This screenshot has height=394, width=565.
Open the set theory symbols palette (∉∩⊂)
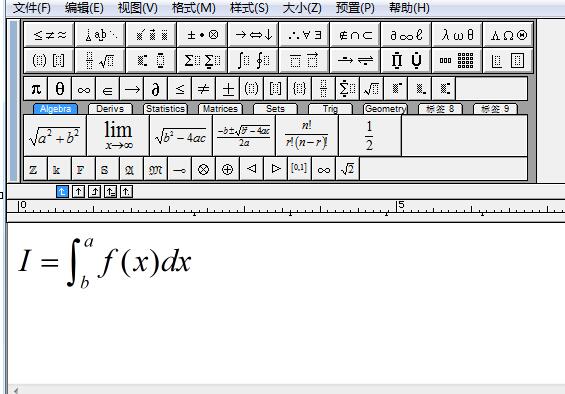pyautogui.click(x=355, y=35)
